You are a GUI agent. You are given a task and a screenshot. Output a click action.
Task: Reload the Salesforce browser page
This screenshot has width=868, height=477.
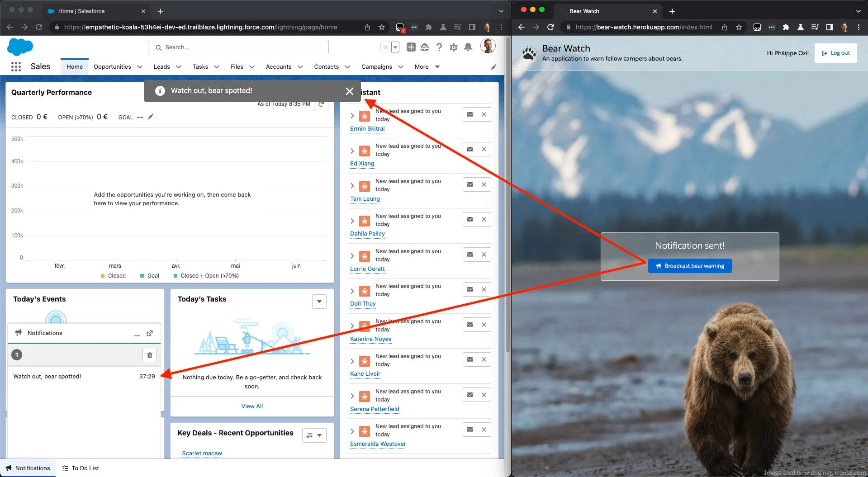point(39,27)
